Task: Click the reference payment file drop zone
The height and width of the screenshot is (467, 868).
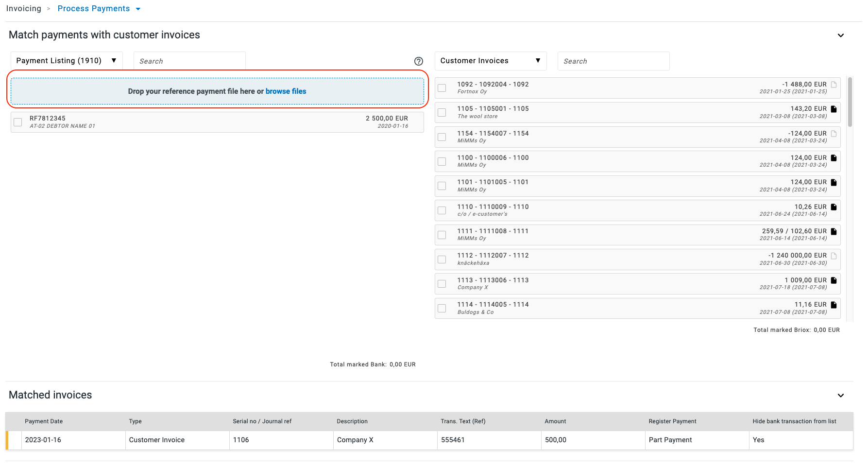Action: point(217,91)
